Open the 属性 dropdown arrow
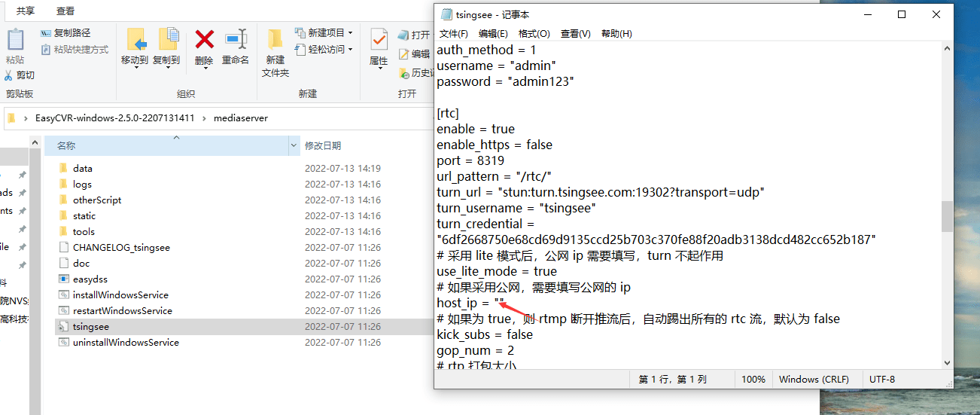Screen dimensions: 980x415 pos(379,70)
